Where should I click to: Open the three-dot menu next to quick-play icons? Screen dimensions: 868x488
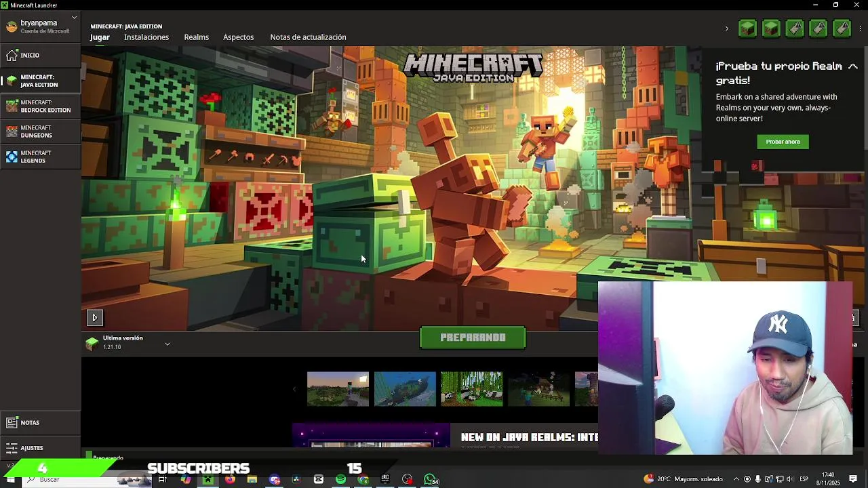click(x=861, y=28)
